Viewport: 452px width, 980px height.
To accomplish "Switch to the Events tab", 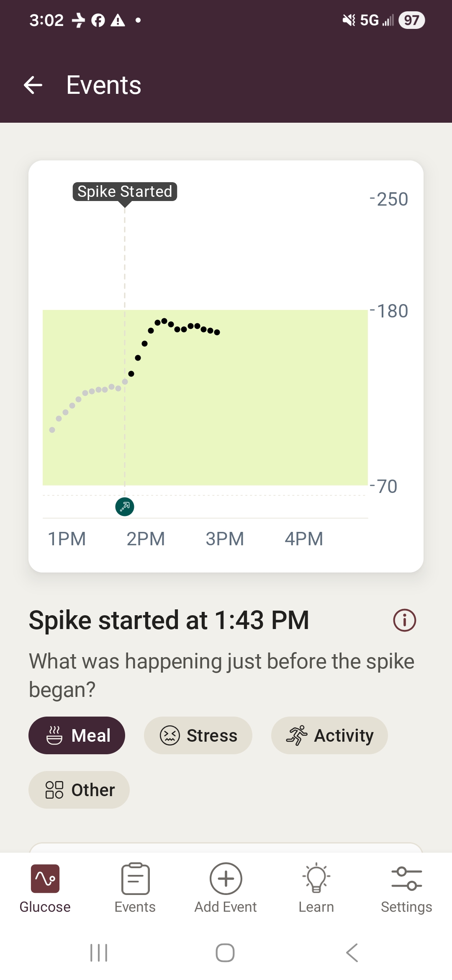I will click(x=135, y=888).
